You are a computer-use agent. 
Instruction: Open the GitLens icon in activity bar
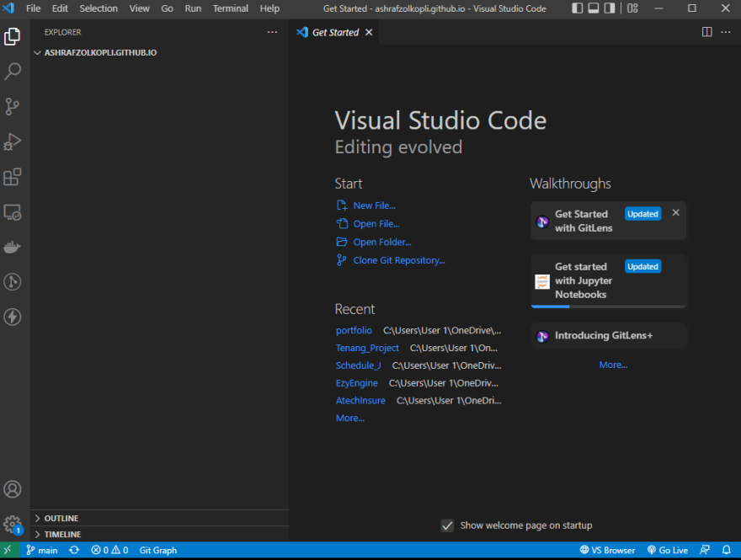[x=13, y=282]
